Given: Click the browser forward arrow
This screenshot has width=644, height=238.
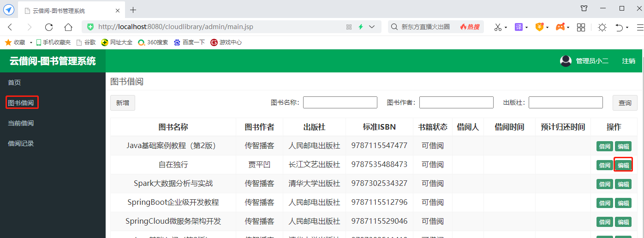Looking at the screenshot, I should point(30,27).
